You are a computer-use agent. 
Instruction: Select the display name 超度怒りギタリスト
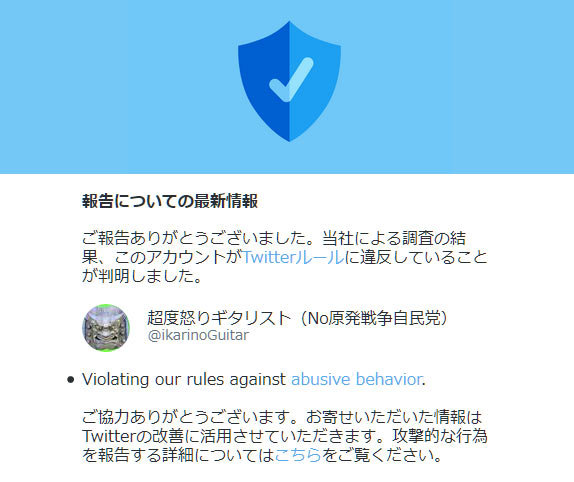pyautogui.click(x=219, y=318)
